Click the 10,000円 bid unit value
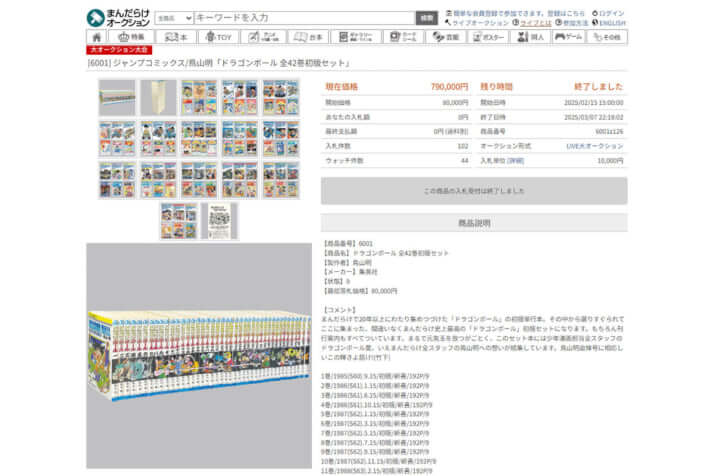The height and width of the screenshot is (476, 714). 610,161
